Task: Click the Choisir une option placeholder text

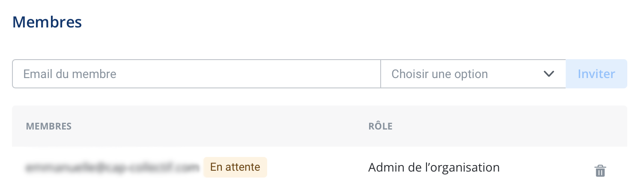Action: tap(440, 74)
